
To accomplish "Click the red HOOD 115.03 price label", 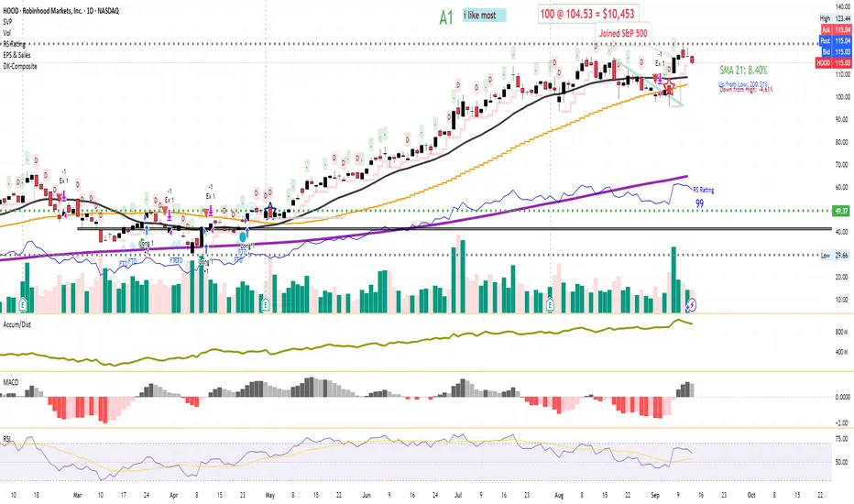I will click(x=833, y=63).
